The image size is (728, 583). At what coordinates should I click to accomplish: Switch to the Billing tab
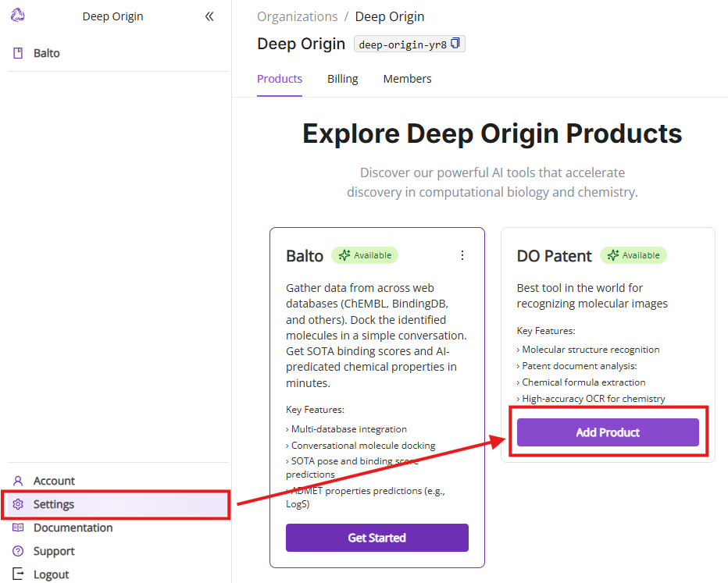(342, 79)
